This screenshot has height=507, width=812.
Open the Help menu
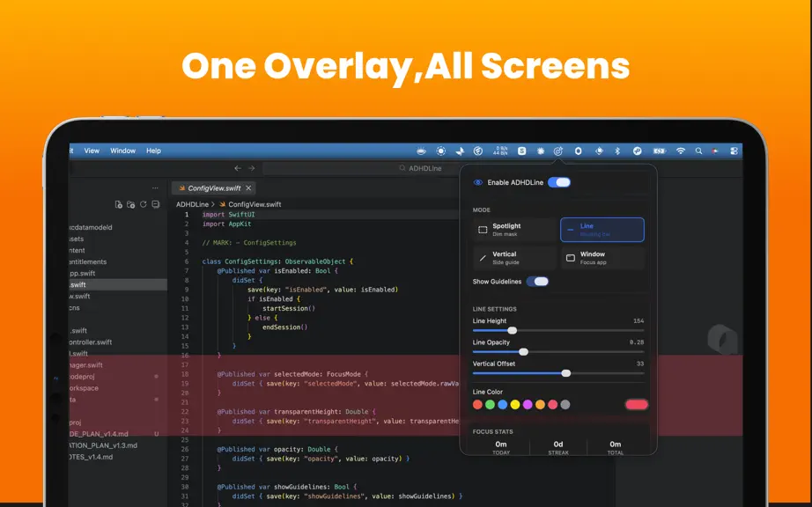(153, 151)
